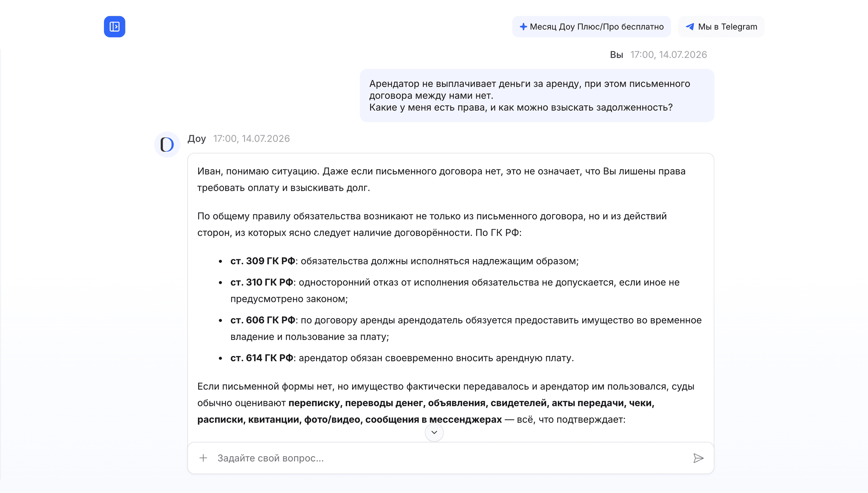Click the user message bubble about арендатор

(x=537, y=96)
